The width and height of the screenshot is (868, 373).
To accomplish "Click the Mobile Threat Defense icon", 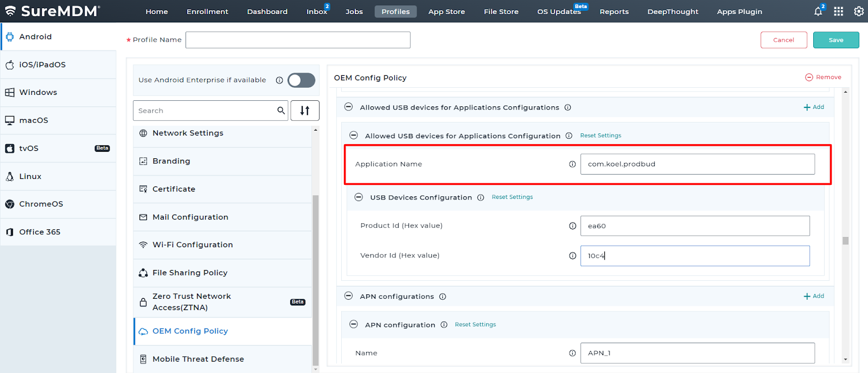I will click(x=143, y=359).
